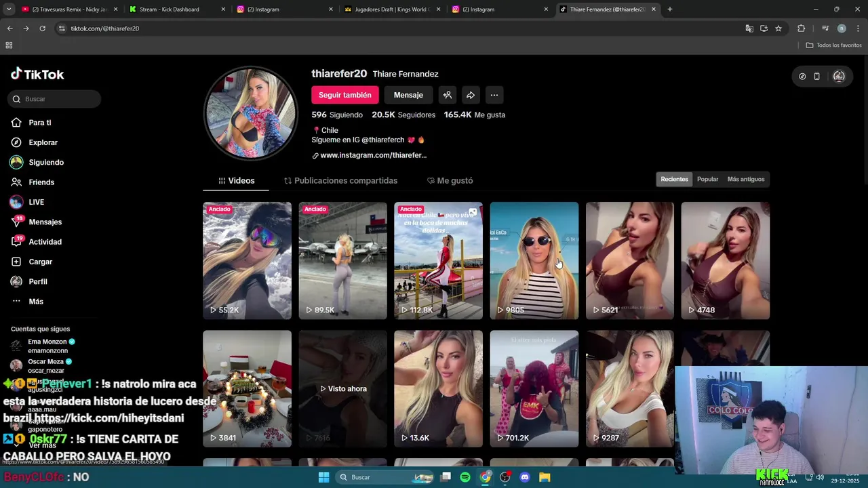Open the coin icon in top-right header
This screenshot has width=868, height=488.
click(x=802, y=77)
